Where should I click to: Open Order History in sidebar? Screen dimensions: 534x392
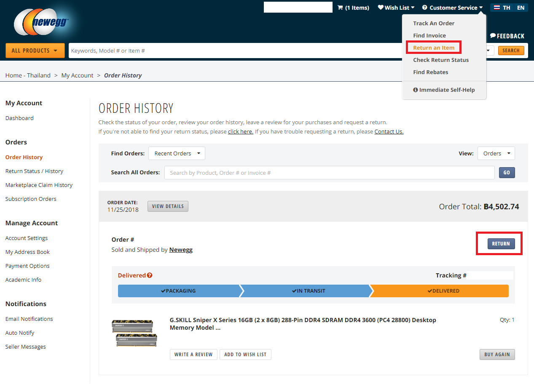click(24, 157)
